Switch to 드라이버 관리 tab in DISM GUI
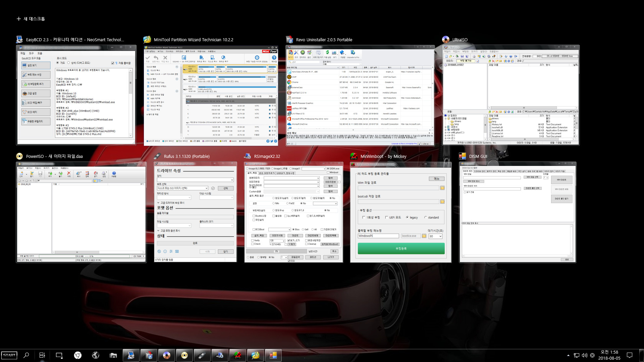Screen dimensions: 644x362 point(480,171)
